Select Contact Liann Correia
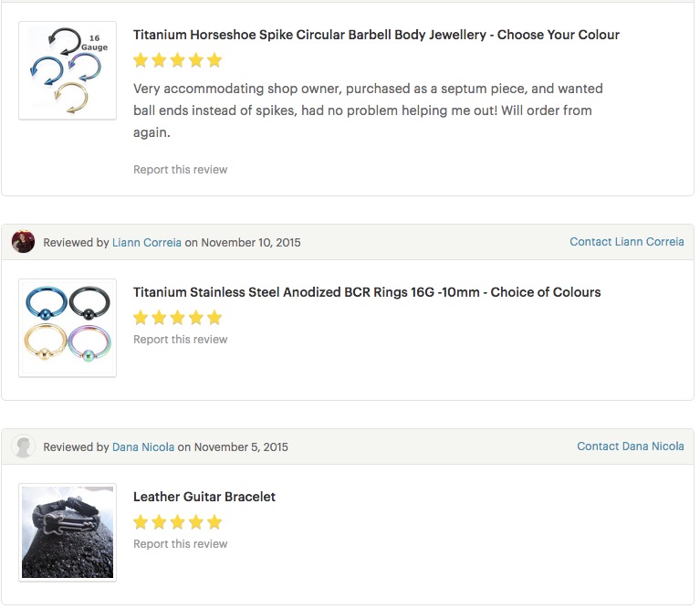Image resolution: width=700 pixels, height=609 pixels. coord(627,242)
